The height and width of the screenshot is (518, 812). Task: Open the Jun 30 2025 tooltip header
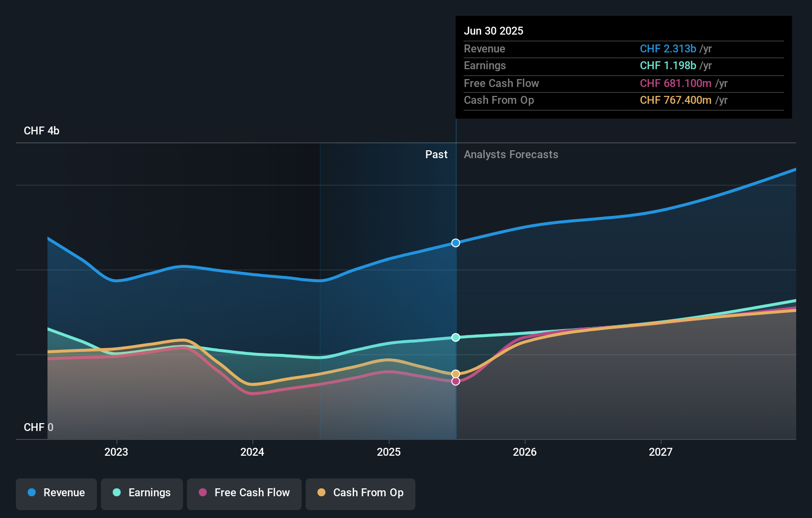[494, 31]
